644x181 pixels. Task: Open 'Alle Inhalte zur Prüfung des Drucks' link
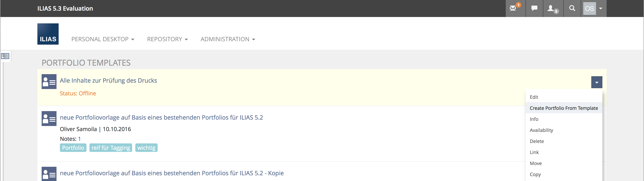point(108,81)
